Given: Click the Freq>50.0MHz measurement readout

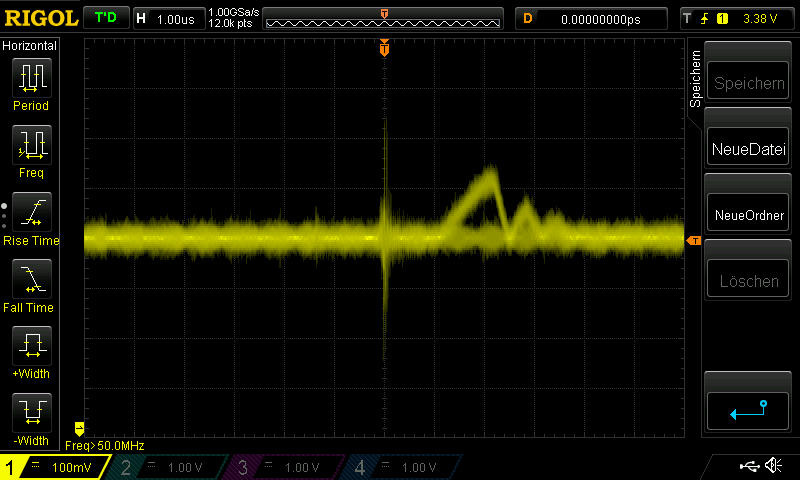Looking at the screenshot, I should pyautogui.click(x=105, y=445).
